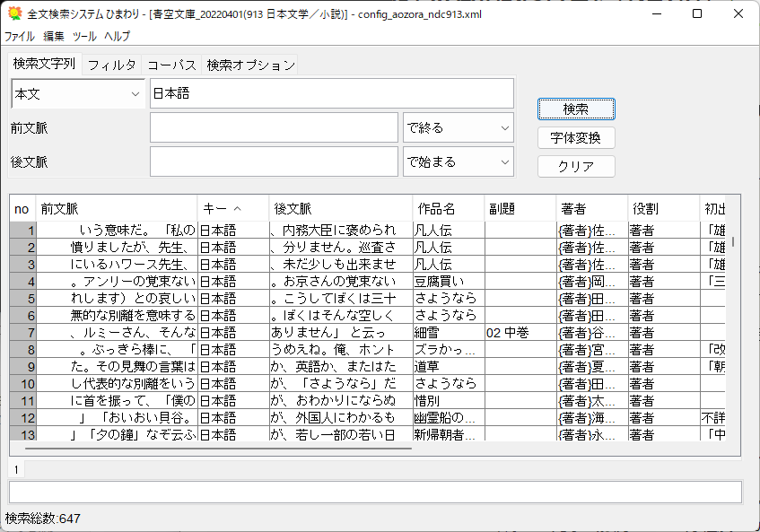
Task: Click the 字体変換 button
Action: [575, 137]
